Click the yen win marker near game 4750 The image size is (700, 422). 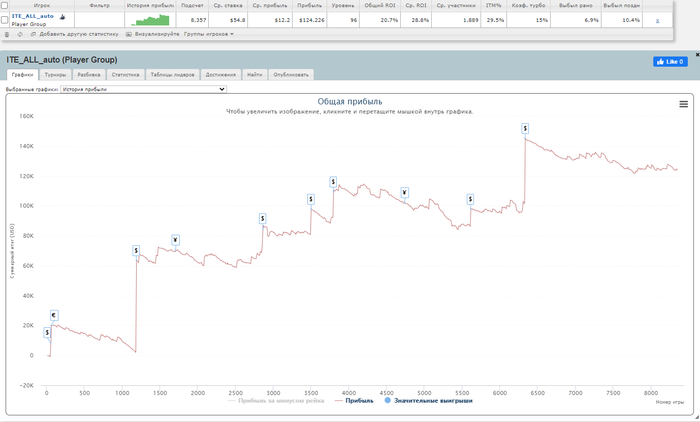[x=404, y=193]
